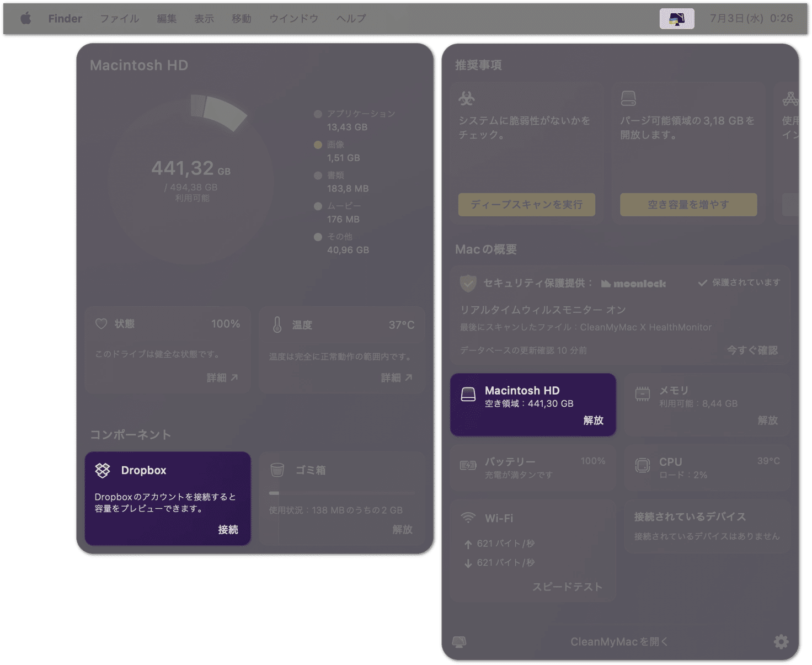Click the 39°C CPU temperature value

click(768, 461)
